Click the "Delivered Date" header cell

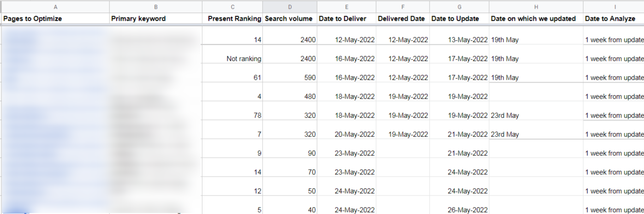coord(403,19)
